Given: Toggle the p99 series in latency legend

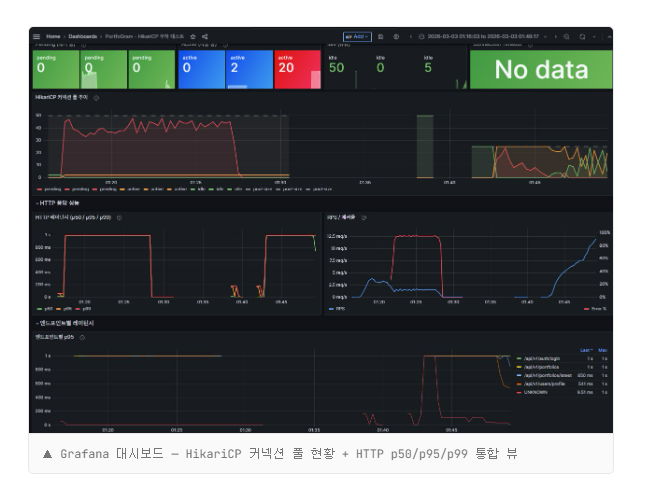Looking at the screenshot, I should click(x=83, y=309).
